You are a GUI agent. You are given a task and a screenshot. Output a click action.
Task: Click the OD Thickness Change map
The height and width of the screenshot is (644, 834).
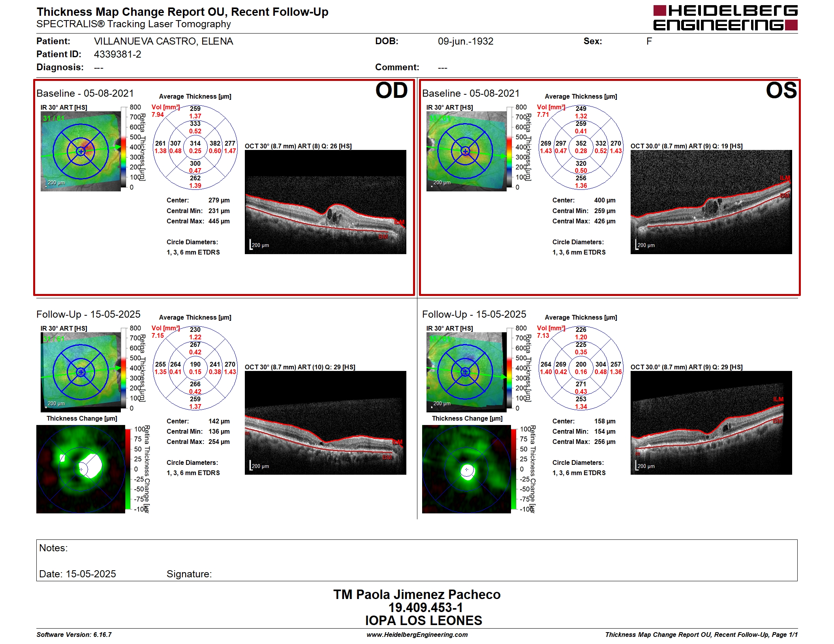pyautogui.click(x=81, y=469)
